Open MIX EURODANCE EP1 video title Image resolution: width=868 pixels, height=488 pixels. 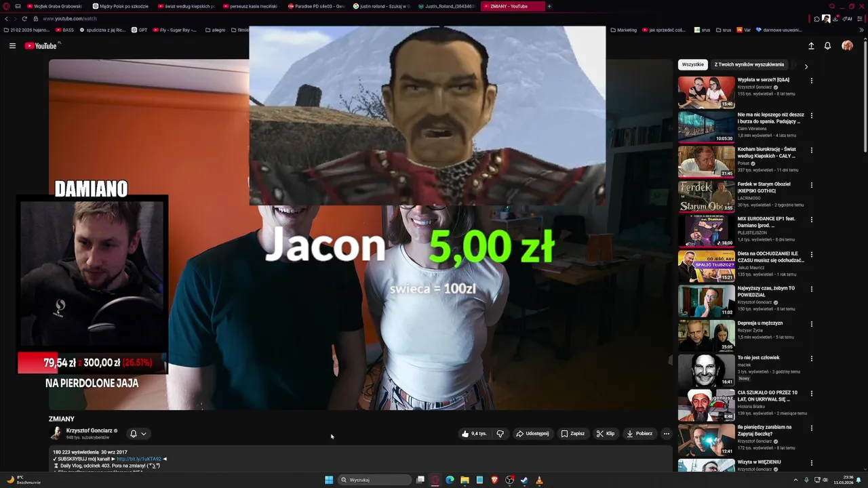coord(766,222)
